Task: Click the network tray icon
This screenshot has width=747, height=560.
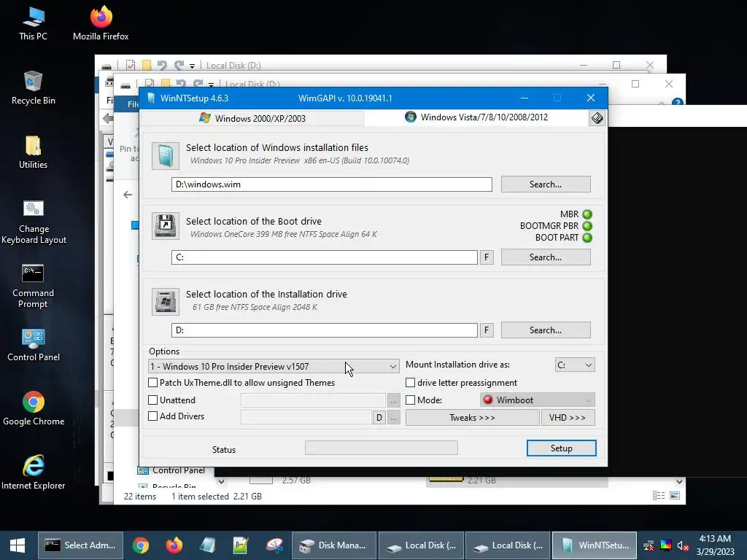Action: coord(649,545)
